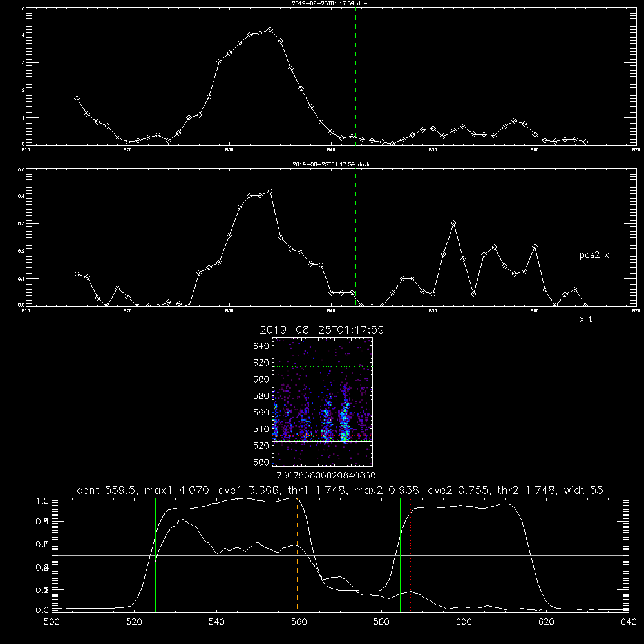Click the lower white line across the spectrogram
644x644 pixels.
coord(323,441)
